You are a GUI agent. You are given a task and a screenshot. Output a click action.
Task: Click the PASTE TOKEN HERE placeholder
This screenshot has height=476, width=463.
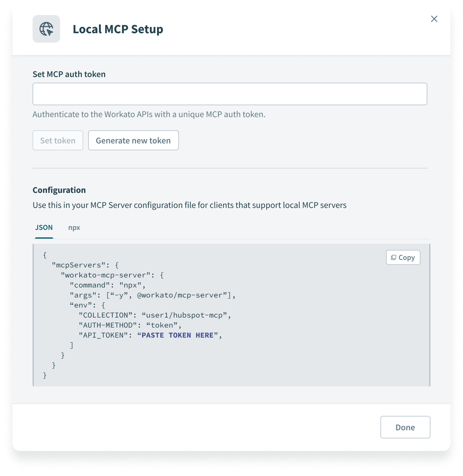pyautogui.click(x=177, y=335)
